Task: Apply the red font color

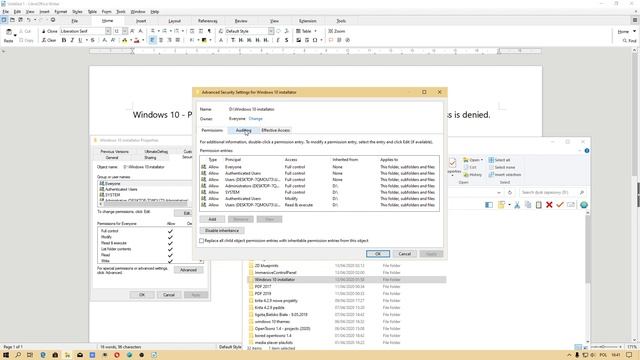Action: click(x=137, y=40)
